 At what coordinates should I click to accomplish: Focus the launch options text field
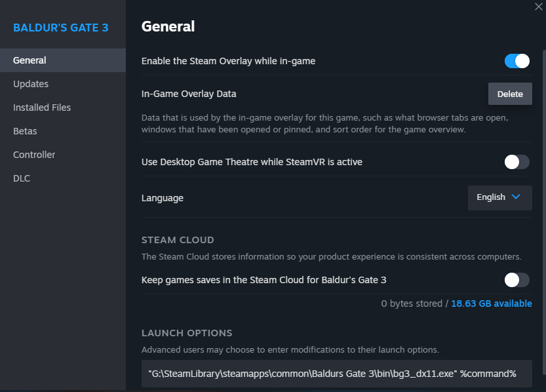(336, 374)
